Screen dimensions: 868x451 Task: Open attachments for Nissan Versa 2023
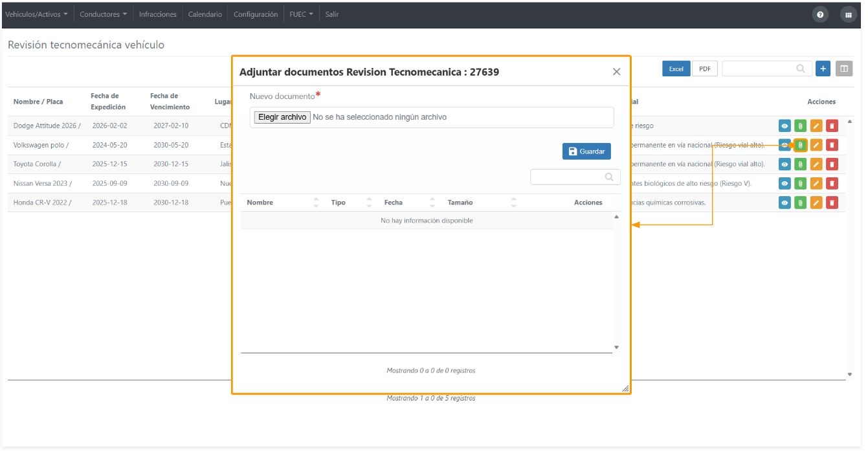pyautogui.click(x=800, y=184)
